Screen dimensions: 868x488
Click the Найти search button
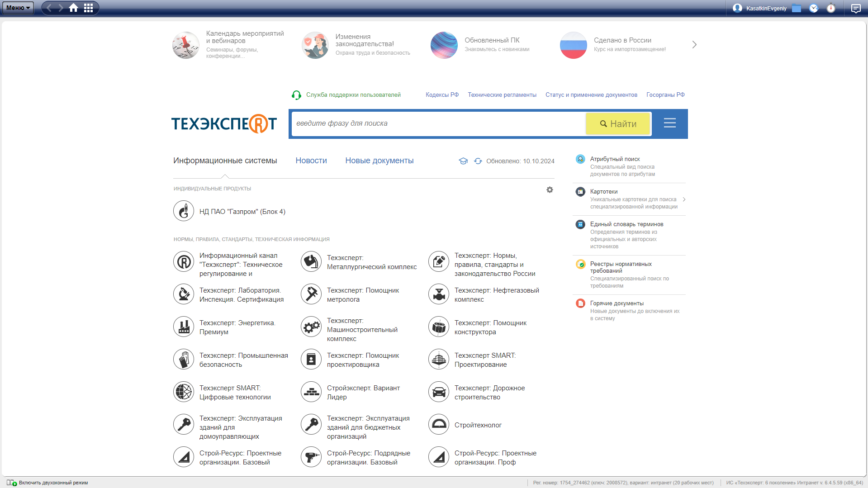point(618,124)
